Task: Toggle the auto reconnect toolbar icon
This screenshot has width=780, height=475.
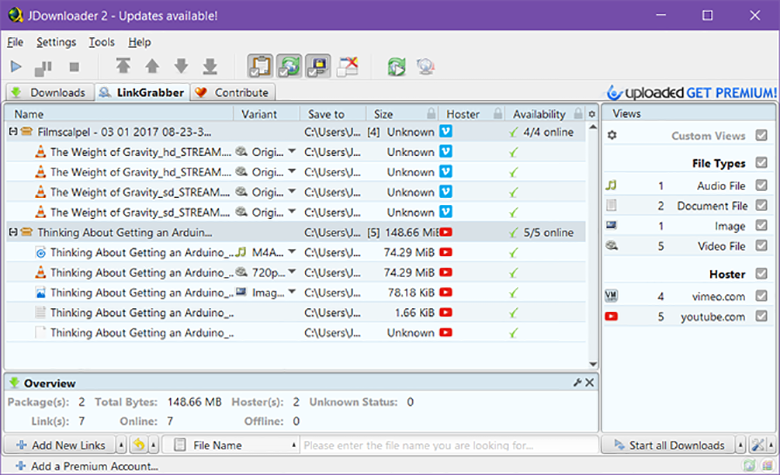Action: coord(289,66)
